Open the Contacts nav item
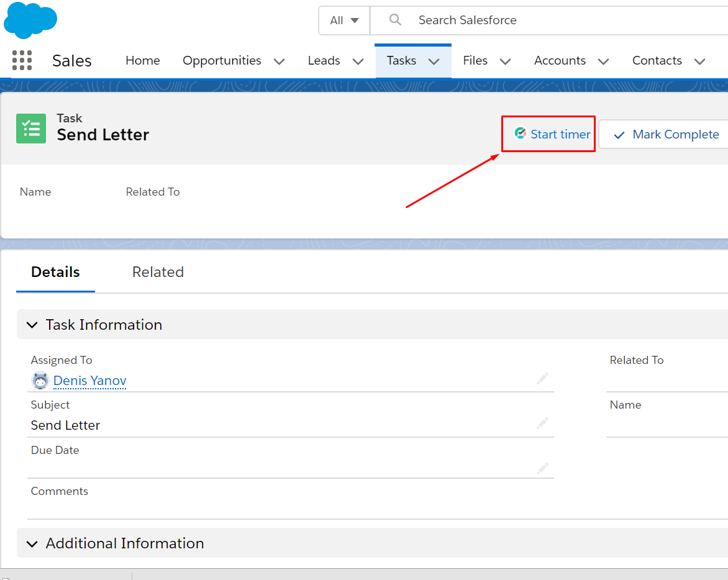Image resolution: width=728 pixels, height=580 pixels. [x=657, y=60]
